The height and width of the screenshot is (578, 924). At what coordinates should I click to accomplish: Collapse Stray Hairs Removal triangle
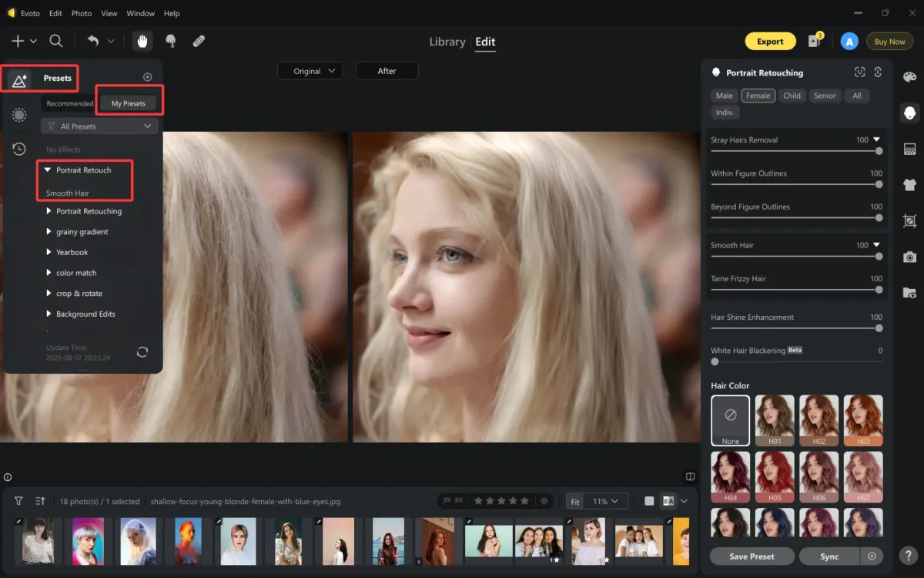point(876,139)
